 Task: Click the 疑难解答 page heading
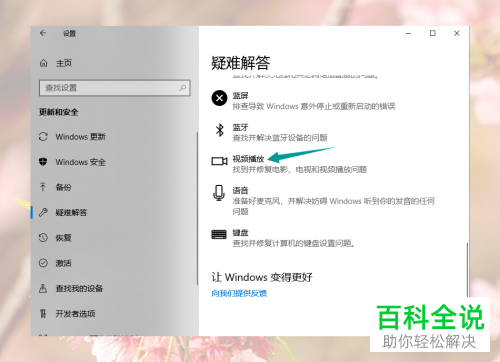click(240, 63)
